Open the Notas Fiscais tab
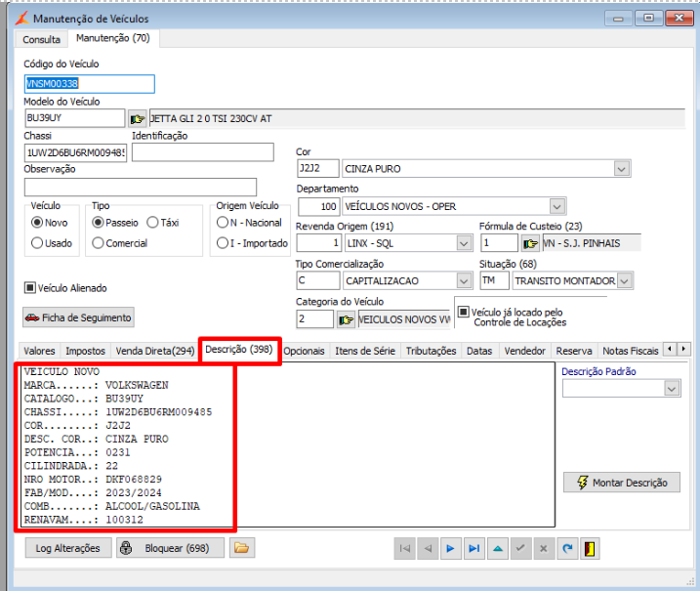700x591 pixels. [x=631, y=351]
